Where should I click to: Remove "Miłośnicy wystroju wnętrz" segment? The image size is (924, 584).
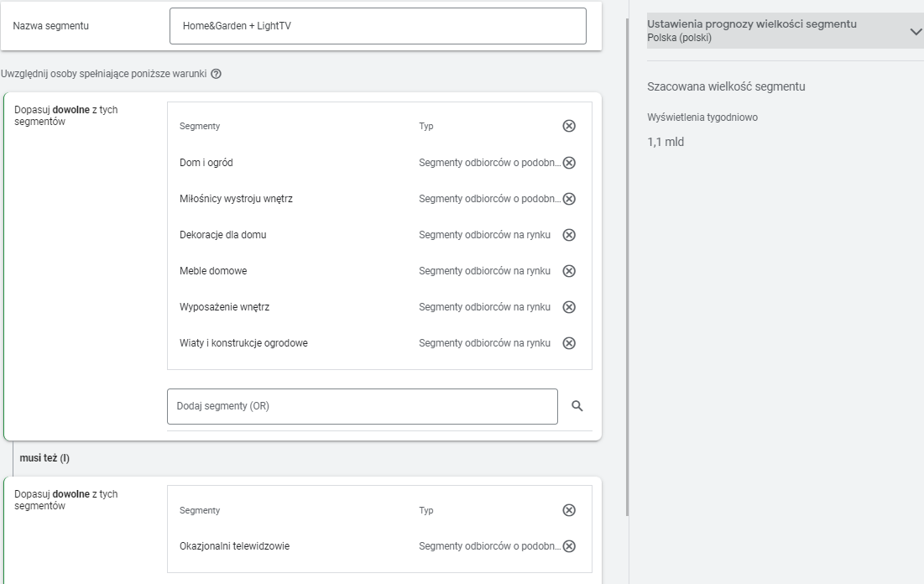tap(569, 199)
